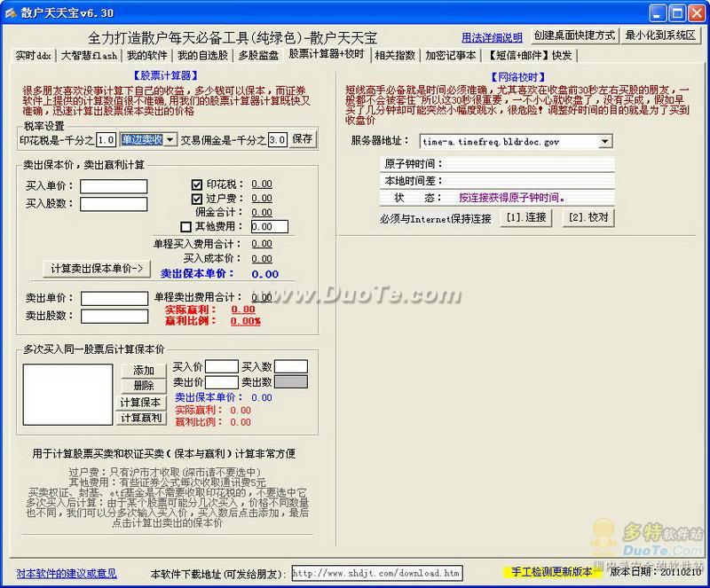Click the 印花税 value 0.00
The width and height of the screenshot is (710, 588).
click(262, 184)
